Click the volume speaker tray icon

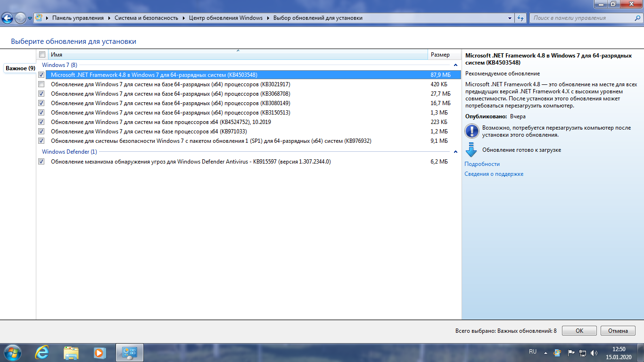(594, 352)
